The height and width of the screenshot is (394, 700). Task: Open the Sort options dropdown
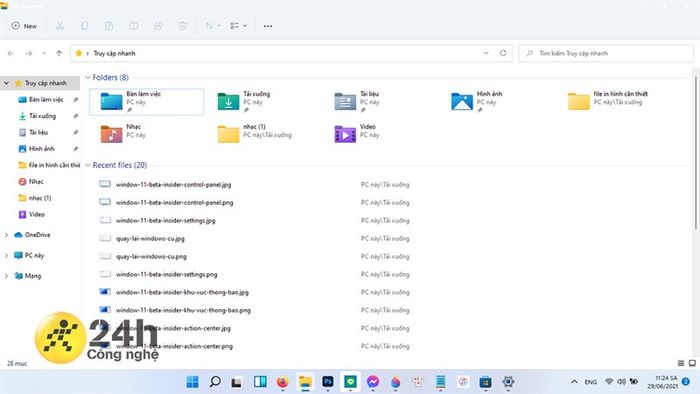coord(212,26)
